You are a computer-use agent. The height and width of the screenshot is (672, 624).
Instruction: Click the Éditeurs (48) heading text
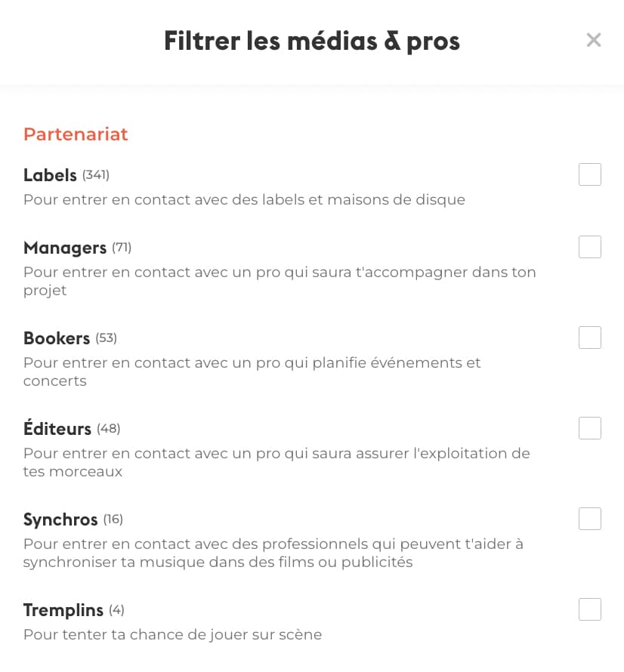click(72, 428)
